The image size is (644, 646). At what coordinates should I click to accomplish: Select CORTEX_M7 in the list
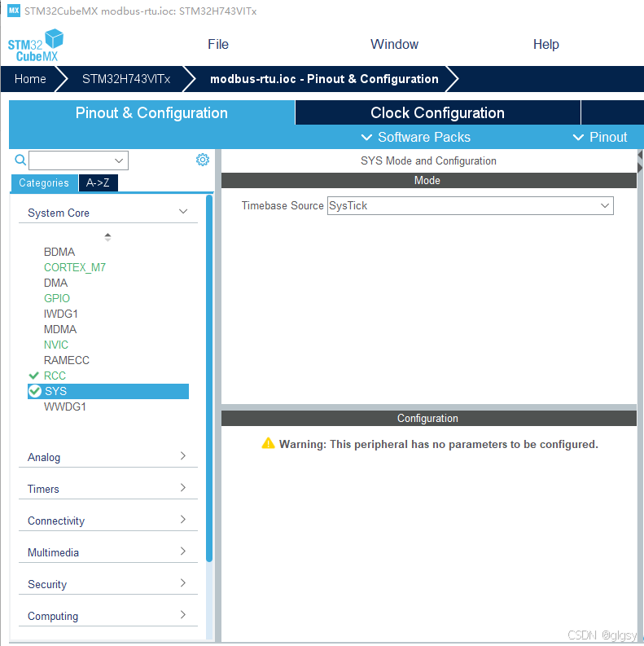tap(75, 267)
